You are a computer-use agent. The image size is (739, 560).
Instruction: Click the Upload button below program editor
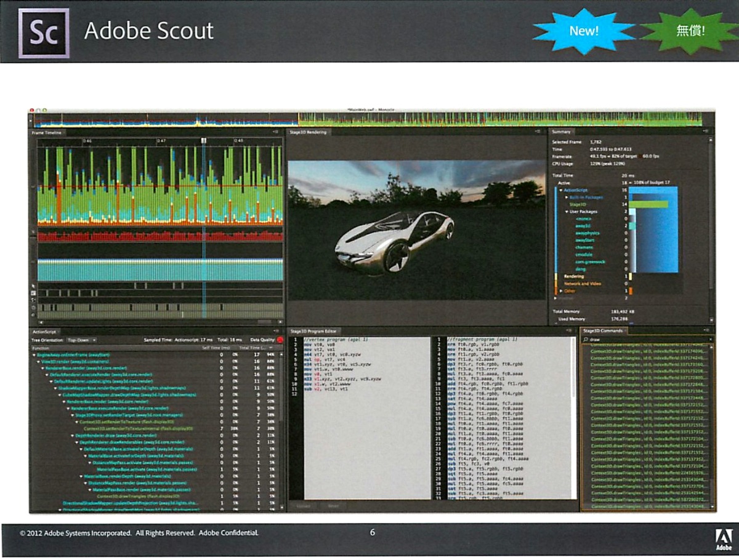pyautogui.click(x=302, y=505)
